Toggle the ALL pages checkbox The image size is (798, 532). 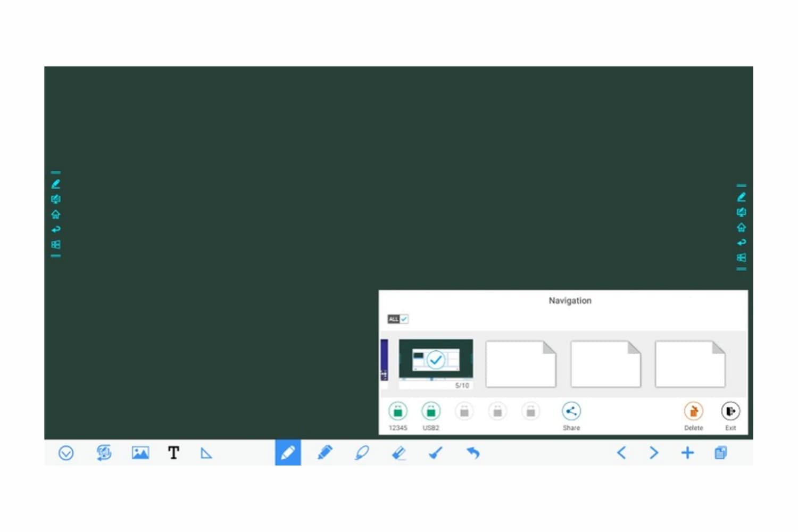point(398,319)
